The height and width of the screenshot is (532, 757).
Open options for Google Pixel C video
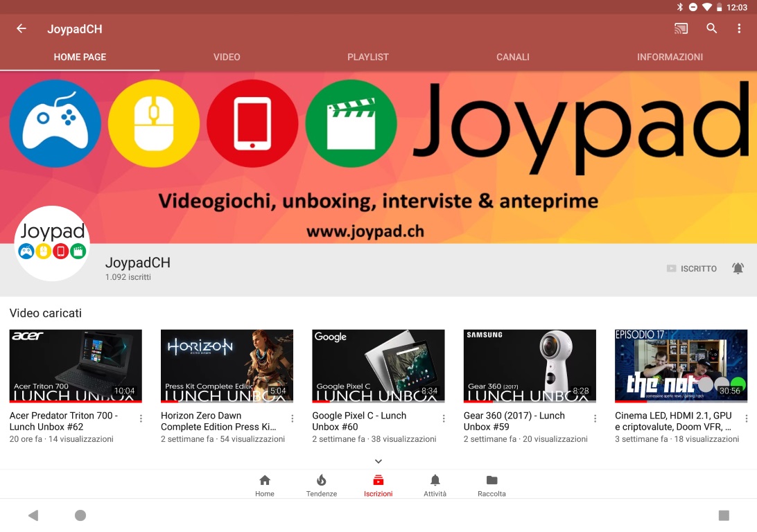tap(444, 418)
